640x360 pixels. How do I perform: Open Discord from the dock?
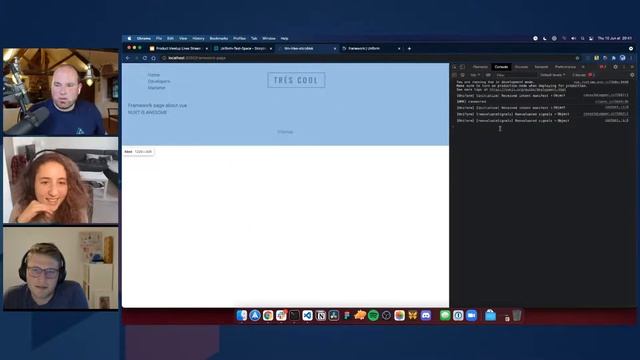[x=426, y=315]
